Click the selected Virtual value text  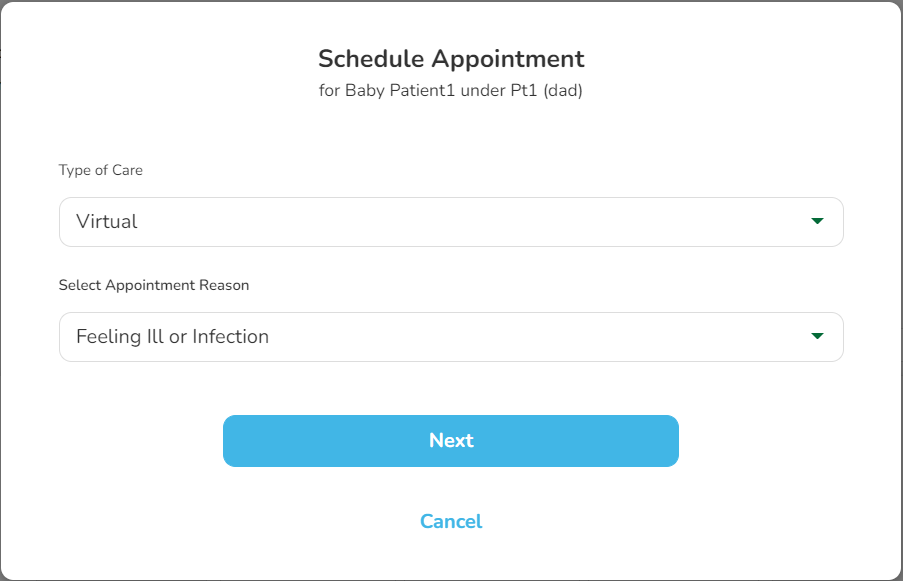tap(107, 222)
